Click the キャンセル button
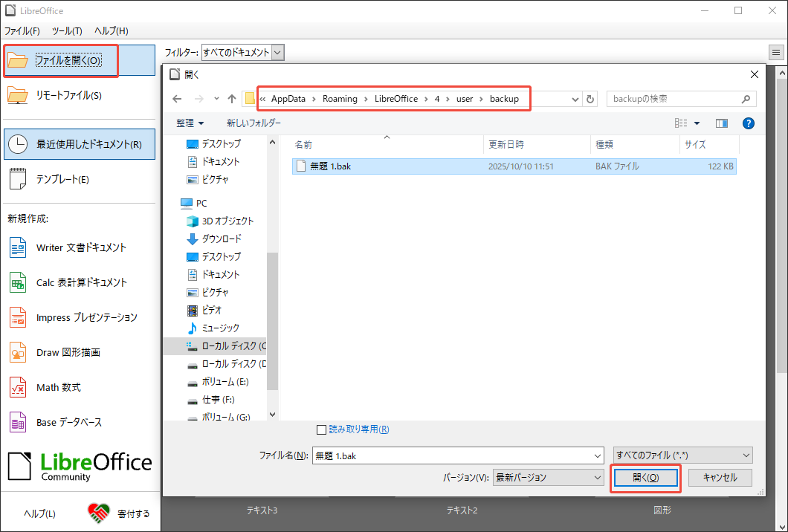The width and height of the screenshot is (788, 532). pos(720,478)
